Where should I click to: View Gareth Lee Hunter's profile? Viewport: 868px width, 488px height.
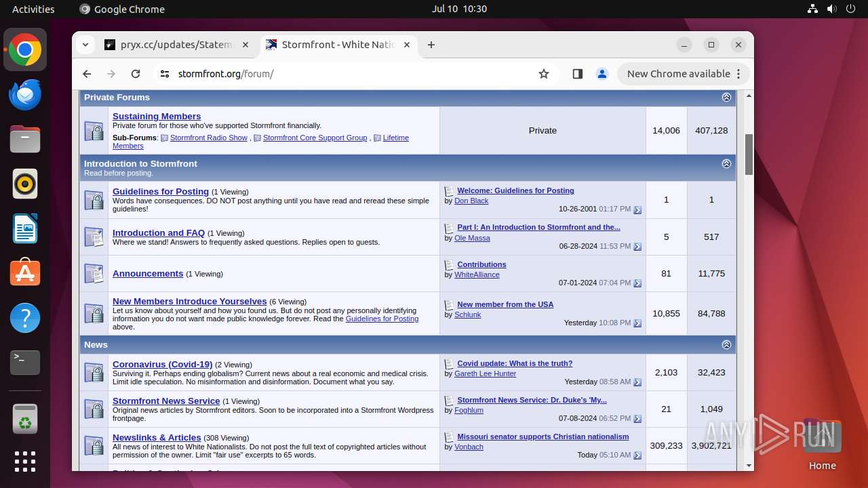[485, 373]
